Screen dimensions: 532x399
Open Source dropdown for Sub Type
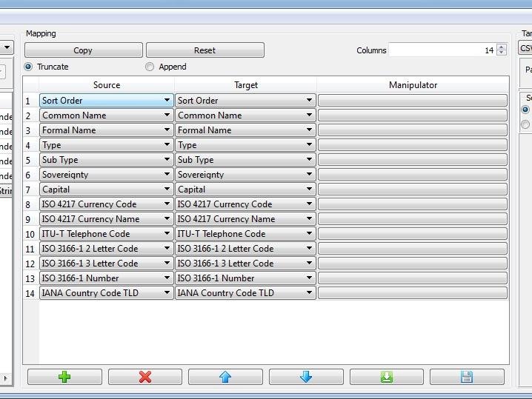(x=107, y=160)
